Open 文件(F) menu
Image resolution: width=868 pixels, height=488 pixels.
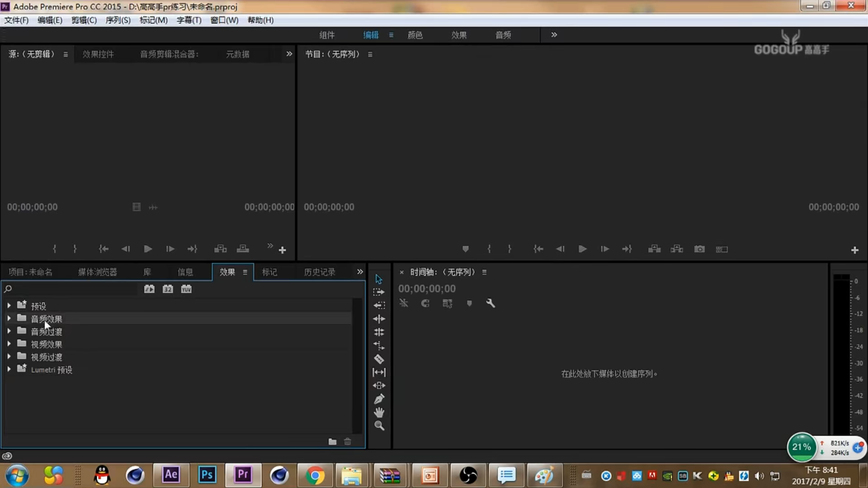(16, 20)
